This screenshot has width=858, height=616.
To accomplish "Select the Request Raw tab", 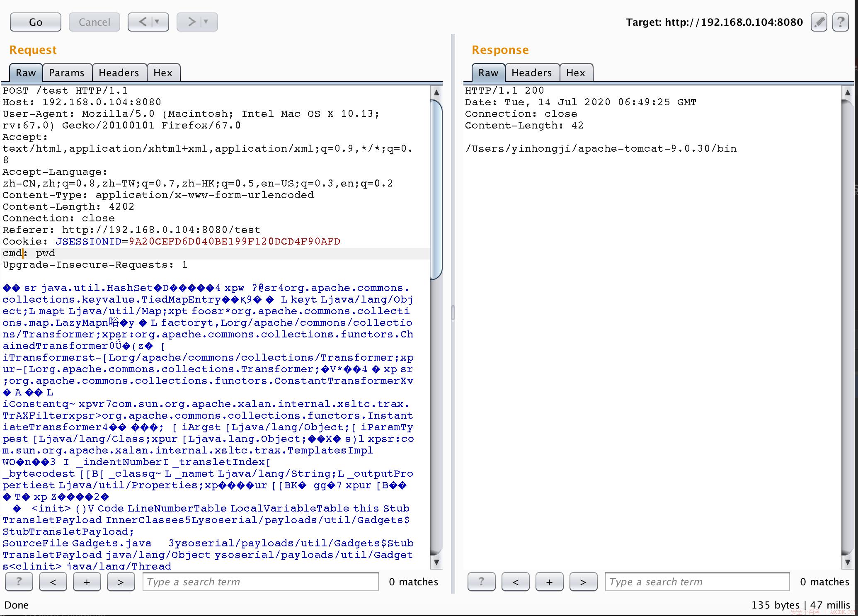I will (x=26, y=73).
